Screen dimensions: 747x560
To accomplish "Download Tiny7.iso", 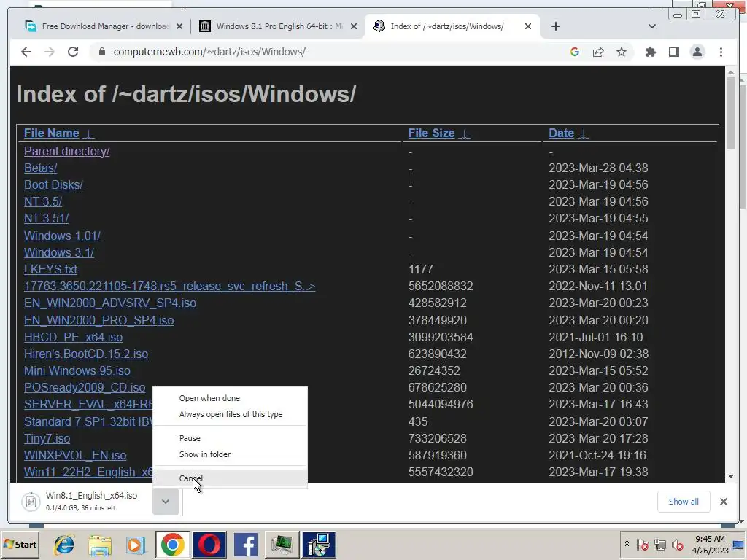I will click(x=47, y=438).
